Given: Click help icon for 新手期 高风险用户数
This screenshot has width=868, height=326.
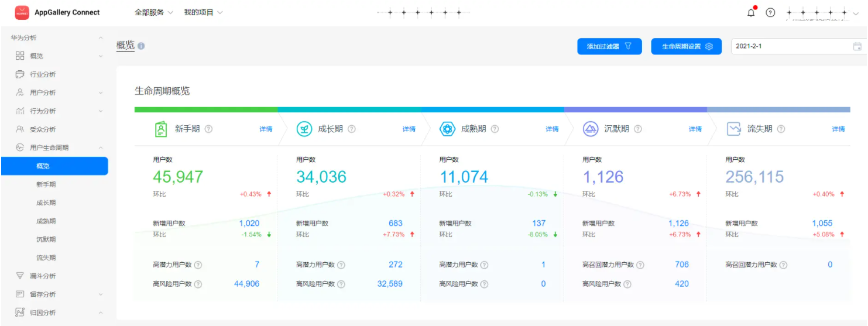Looking at the screenshot, I should coord(198,284).
